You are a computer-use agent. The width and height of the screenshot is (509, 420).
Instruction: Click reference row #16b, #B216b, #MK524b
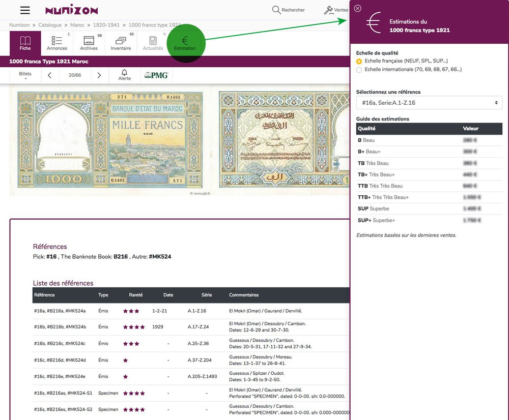coord(191,327)
